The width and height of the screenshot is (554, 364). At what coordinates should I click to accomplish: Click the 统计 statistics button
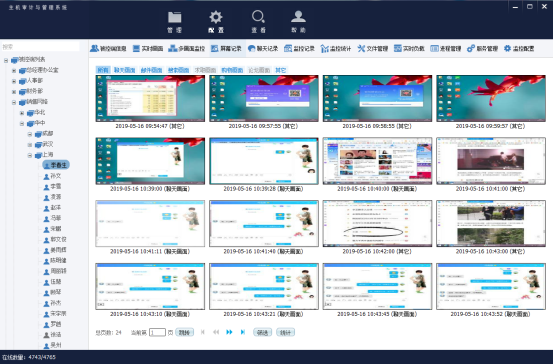coord(285,333)
